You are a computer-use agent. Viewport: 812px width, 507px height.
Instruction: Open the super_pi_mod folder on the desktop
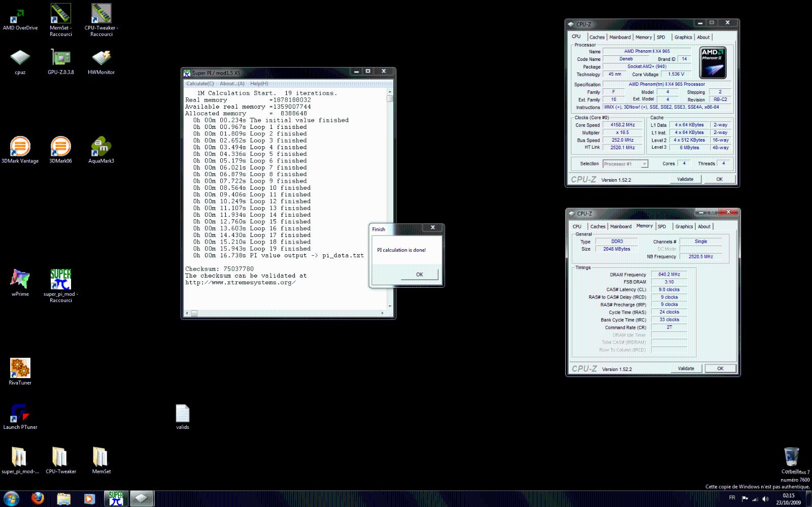coord(20,461)
